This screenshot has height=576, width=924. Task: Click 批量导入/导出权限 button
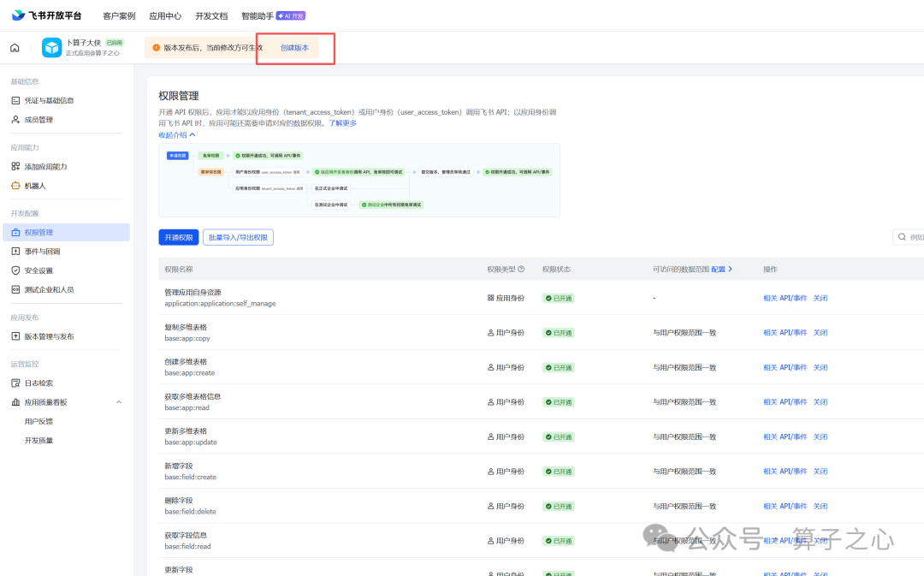[238, 238]
